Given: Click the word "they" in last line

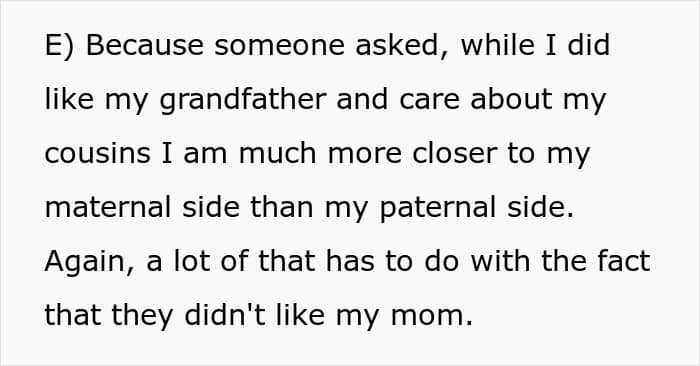Looking at the screenshot, I should [142, 316].
